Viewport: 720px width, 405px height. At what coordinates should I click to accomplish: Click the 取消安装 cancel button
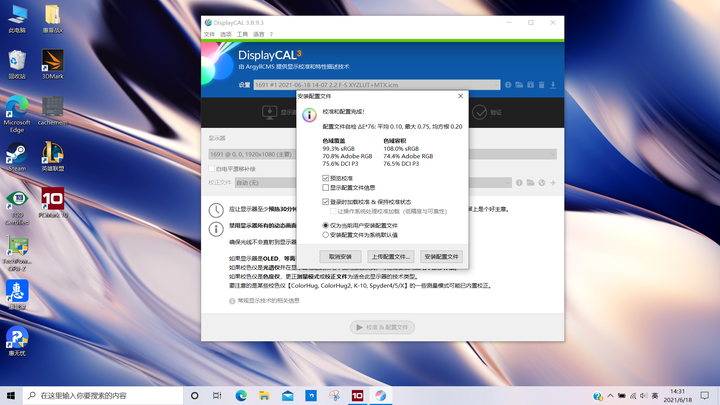[x=338, y=257]
